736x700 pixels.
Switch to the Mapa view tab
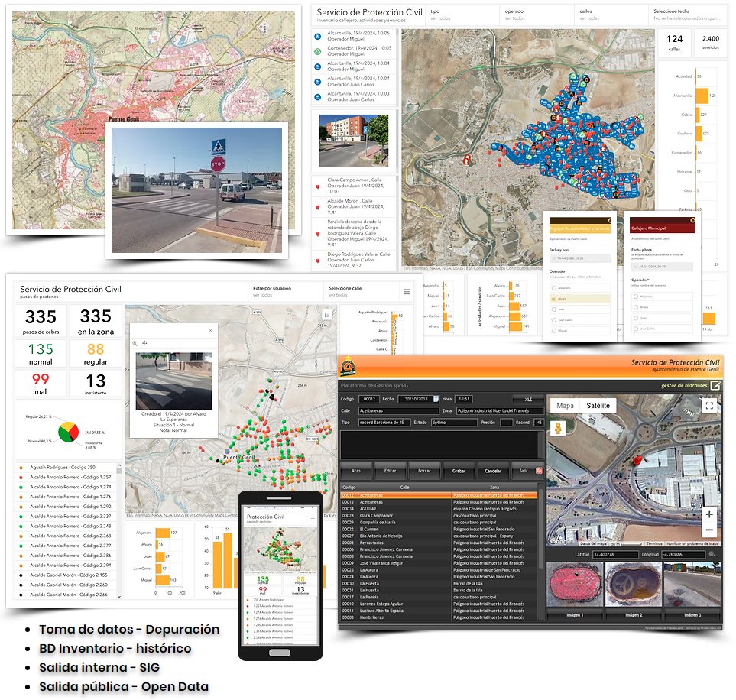(565, 406)
